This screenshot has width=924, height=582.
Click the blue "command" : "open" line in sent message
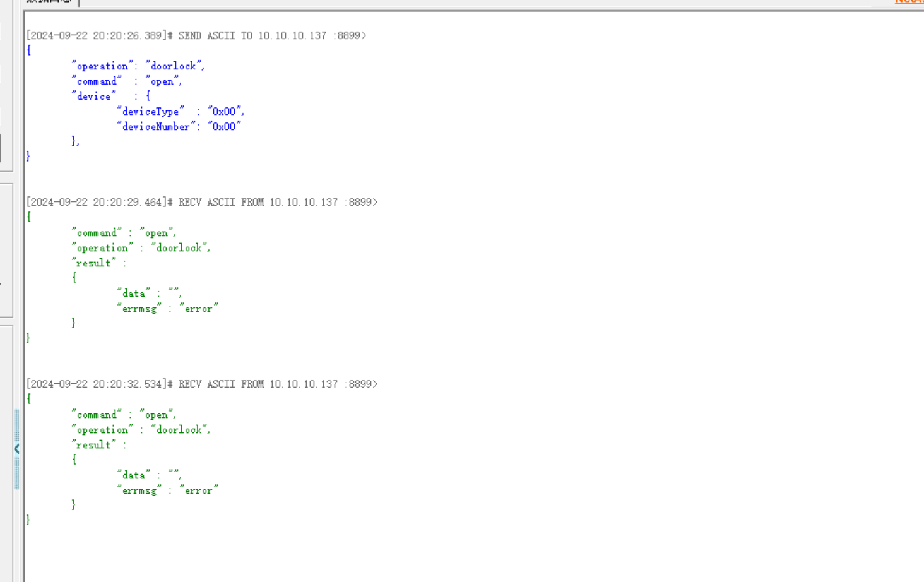point(127,81)
